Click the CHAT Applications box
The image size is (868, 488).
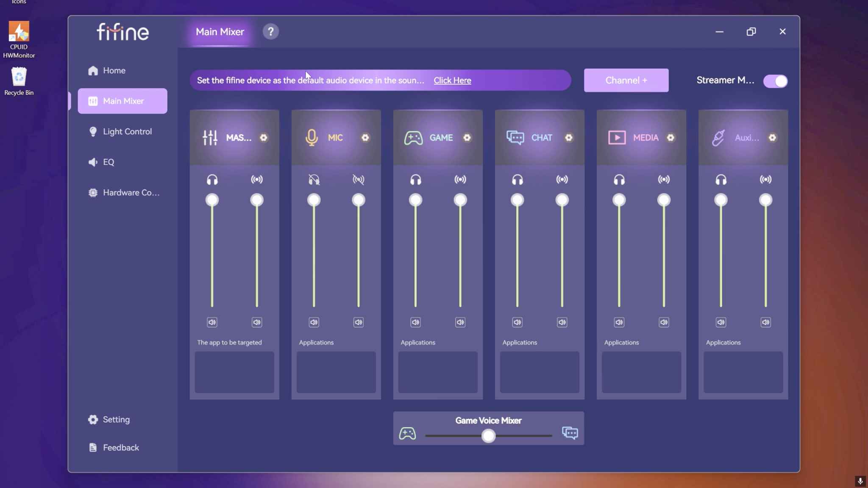coord(540,372)
